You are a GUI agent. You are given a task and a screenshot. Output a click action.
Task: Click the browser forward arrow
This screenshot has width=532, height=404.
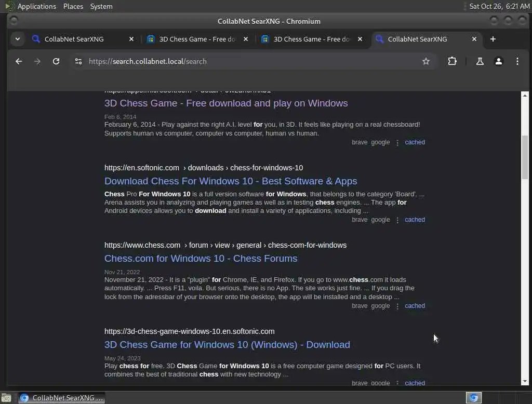pos(37,61)
